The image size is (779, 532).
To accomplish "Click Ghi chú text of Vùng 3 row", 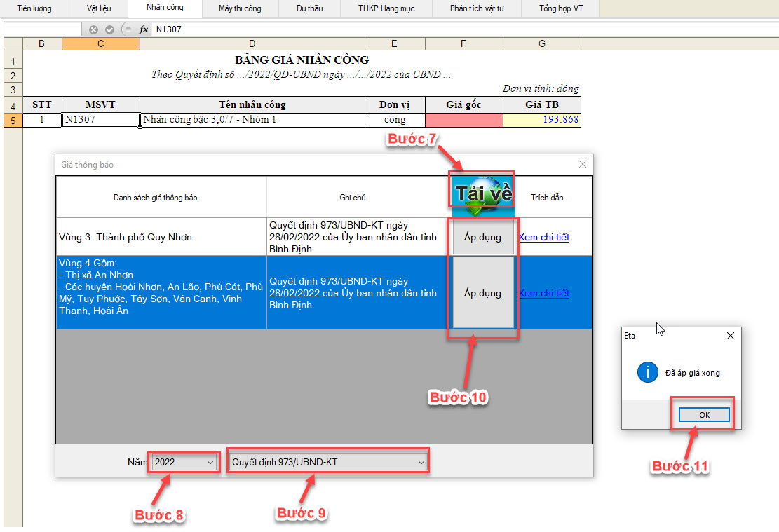I will [353, 237].
